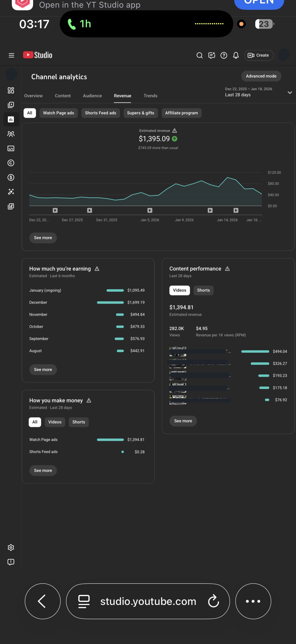Screen dimensions: 296x644
Task: Switch Content performance to Shorts
Action: pos(203,290)
